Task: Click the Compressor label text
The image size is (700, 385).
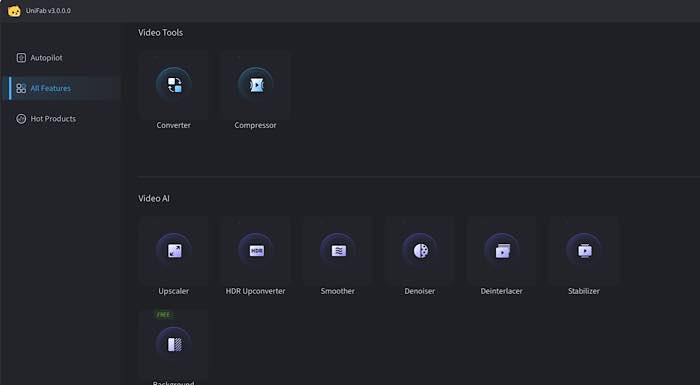Action: (255, 126)
